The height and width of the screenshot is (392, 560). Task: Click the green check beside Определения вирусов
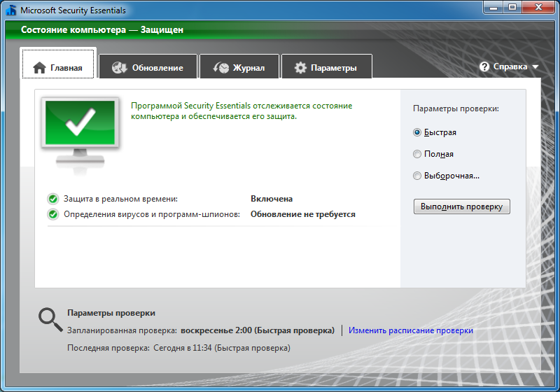(x=53, y=214)
